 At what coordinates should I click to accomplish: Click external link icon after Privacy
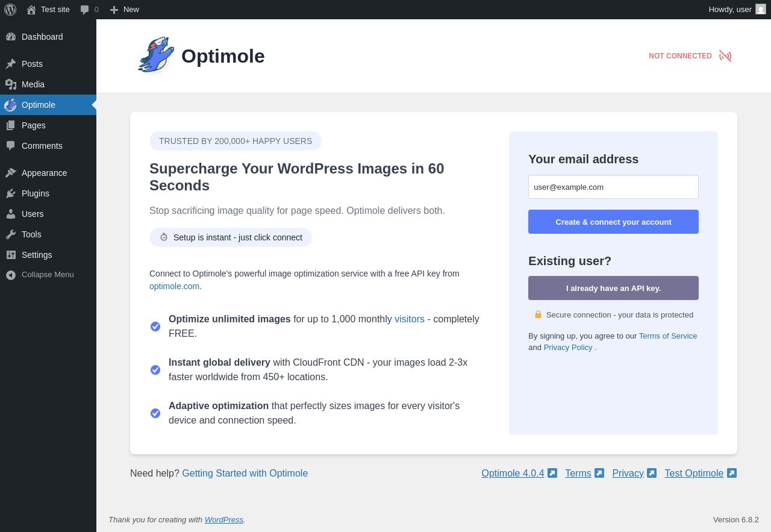pyautogui.click(x=652, y=473)
